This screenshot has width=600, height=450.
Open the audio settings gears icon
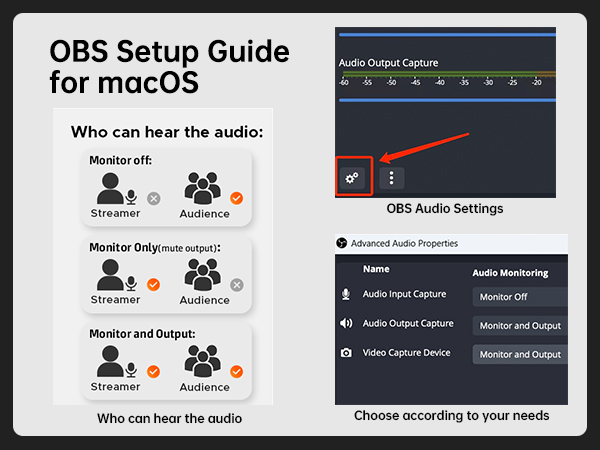[352, 178]
